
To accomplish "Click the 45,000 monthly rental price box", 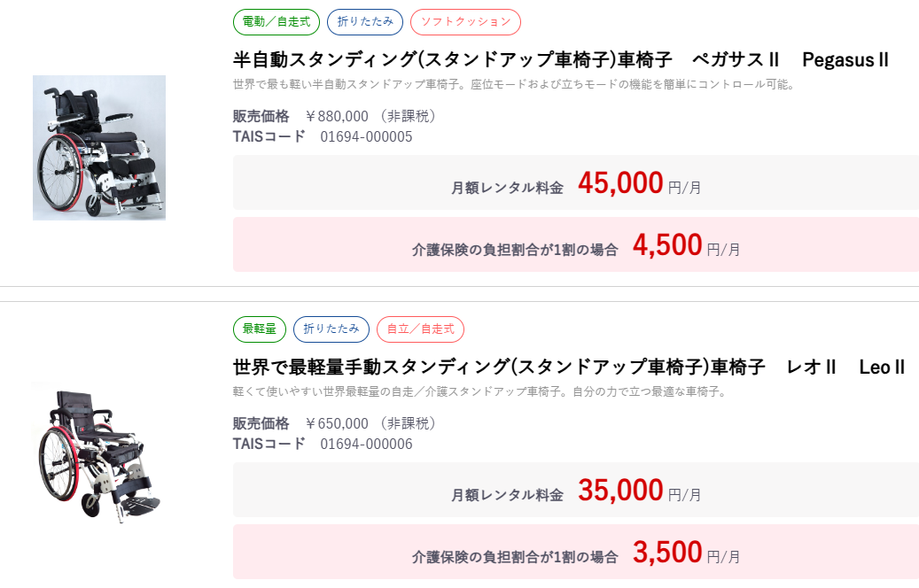I will (575, 183).
